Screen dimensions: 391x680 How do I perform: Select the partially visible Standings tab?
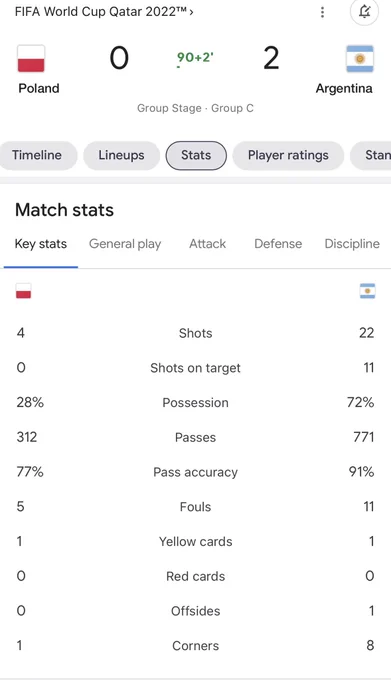click(371, 155)
